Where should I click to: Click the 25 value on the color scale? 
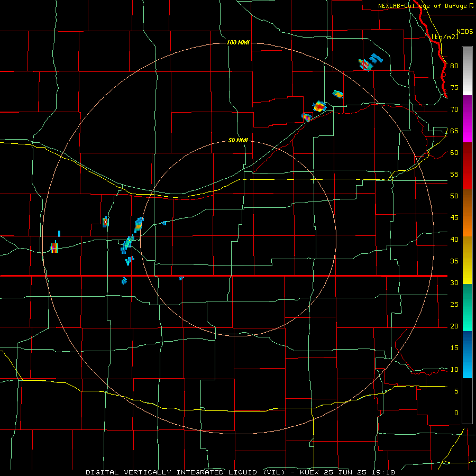tap(454, 304)
